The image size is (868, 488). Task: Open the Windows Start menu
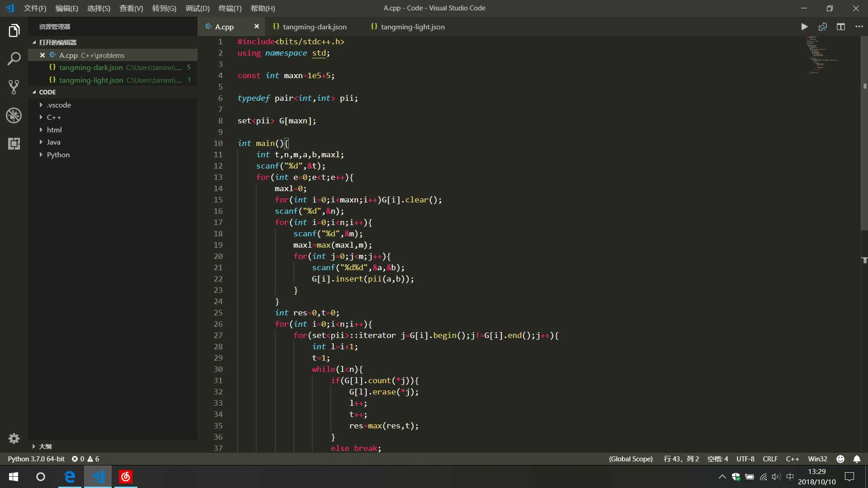[x=14, y=477]
